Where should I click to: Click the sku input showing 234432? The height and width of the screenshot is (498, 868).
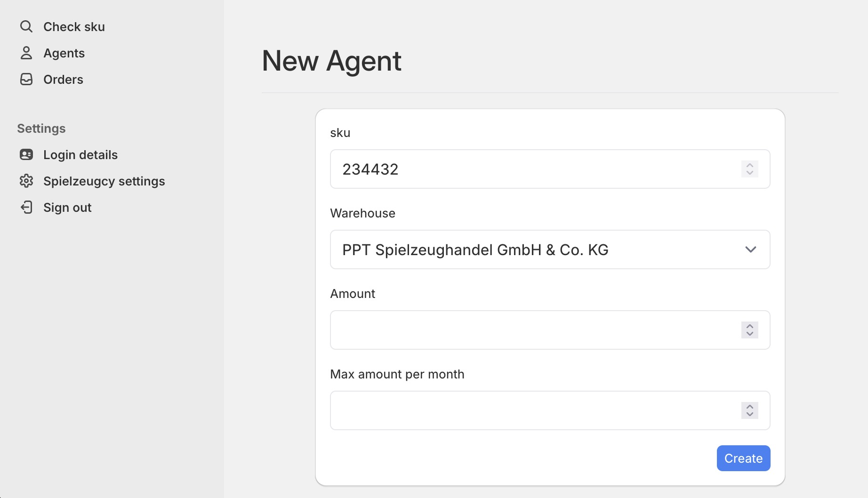click(518, 169)
